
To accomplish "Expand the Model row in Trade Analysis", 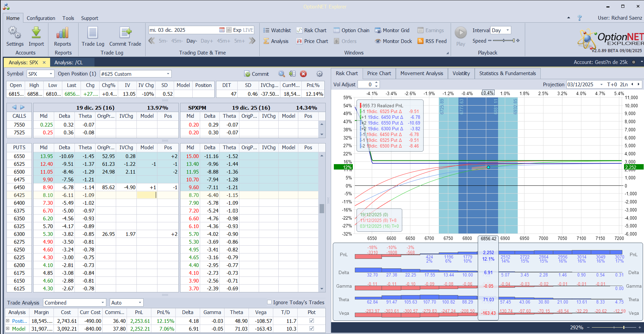I will tap(7, 329).
